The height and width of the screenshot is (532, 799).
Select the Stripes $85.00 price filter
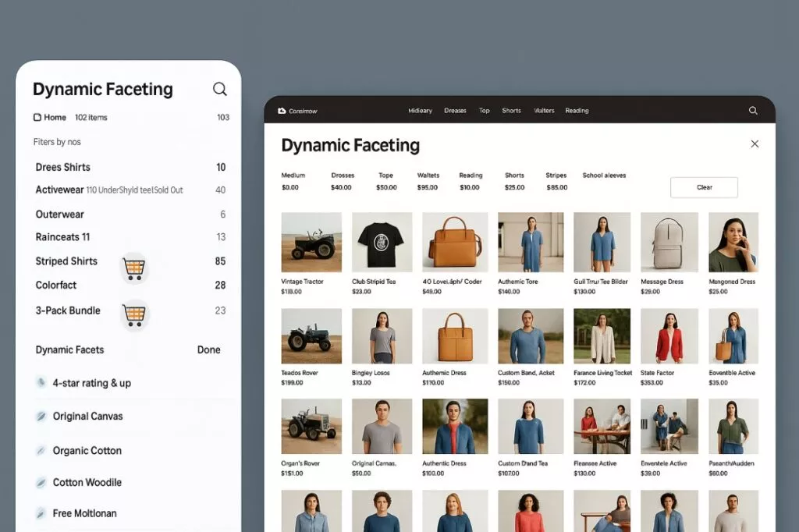point(556,182)
